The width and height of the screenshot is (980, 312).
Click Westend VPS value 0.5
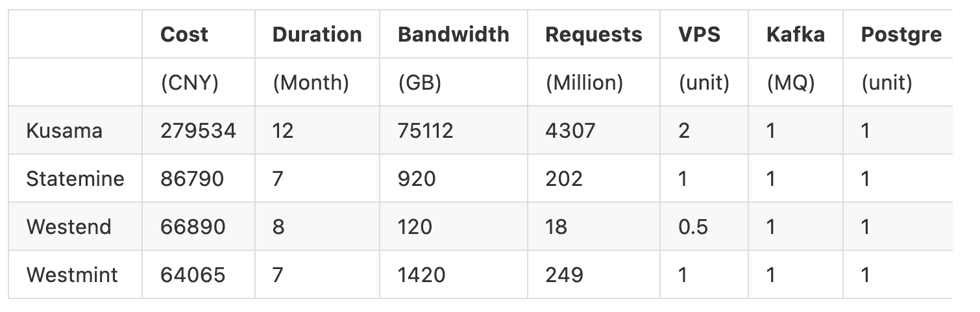click(694, 227)
